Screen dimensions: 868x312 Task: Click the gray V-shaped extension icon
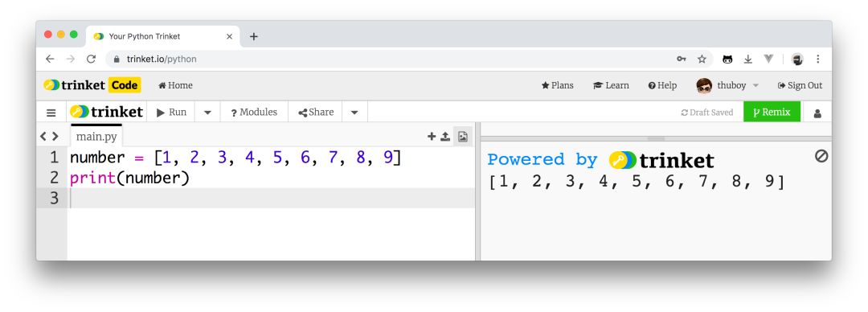[x=768, y=59]
